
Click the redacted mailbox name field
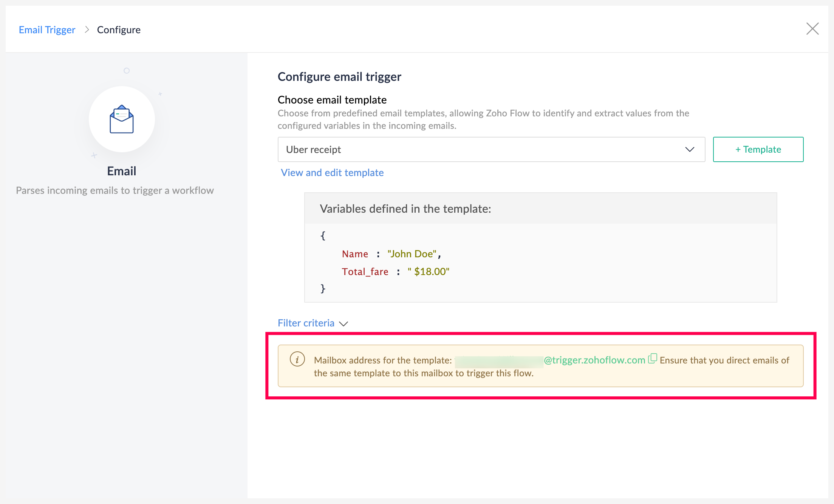coord(498,360)
